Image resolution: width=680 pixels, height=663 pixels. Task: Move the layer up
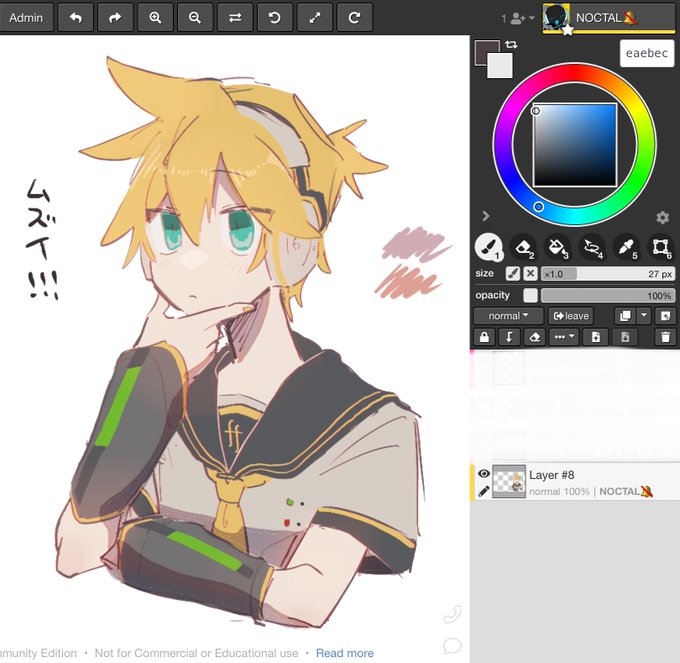click(x=596, y=337)
